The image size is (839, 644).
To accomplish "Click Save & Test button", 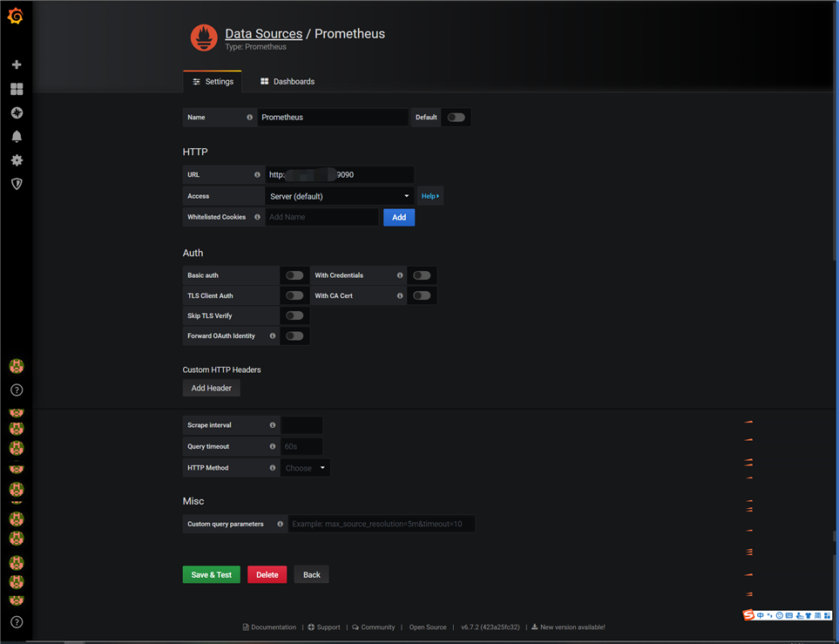I will 212,574.
